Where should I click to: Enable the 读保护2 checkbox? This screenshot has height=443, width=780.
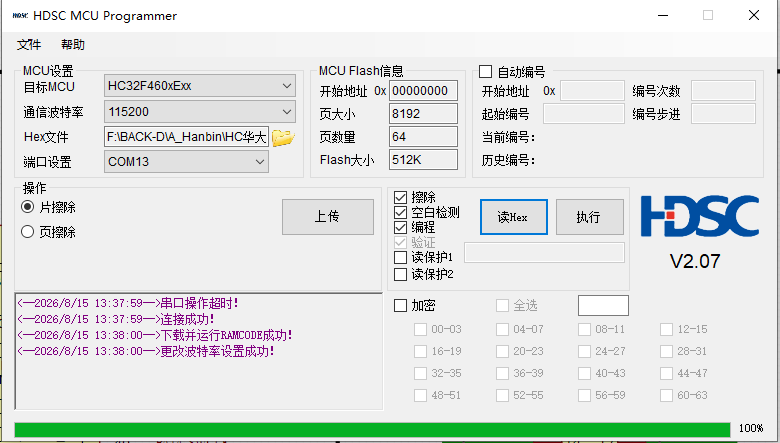point(400,274)
